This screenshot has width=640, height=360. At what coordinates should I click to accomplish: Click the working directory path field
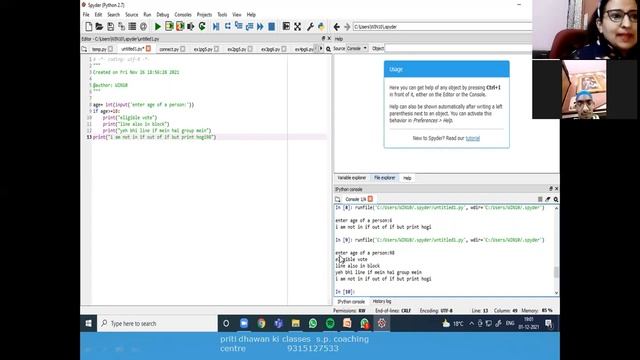[442, 27]
